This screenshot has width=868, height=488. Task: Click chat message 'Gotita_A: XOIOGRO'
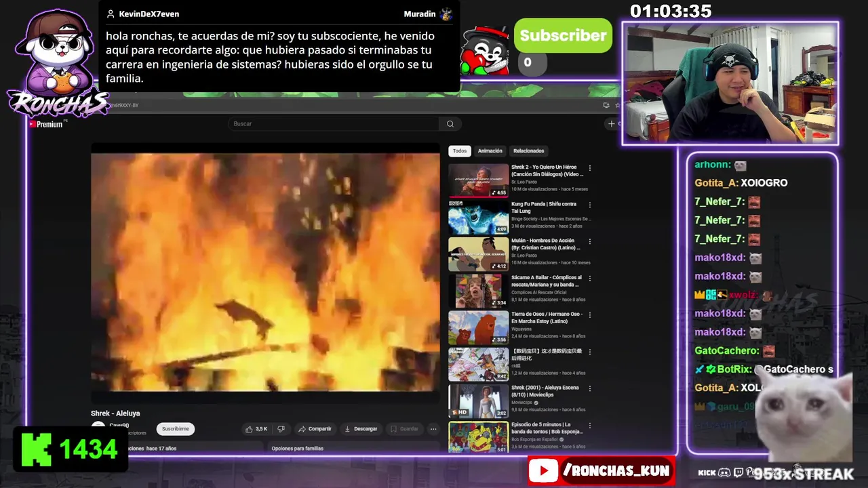coord(741,183)
